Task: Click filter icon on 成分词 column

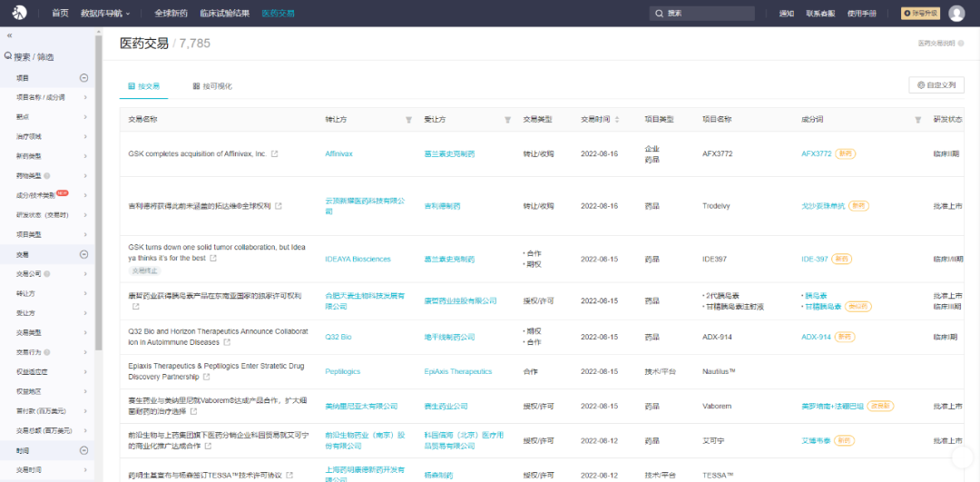Action: pos(918,120)
